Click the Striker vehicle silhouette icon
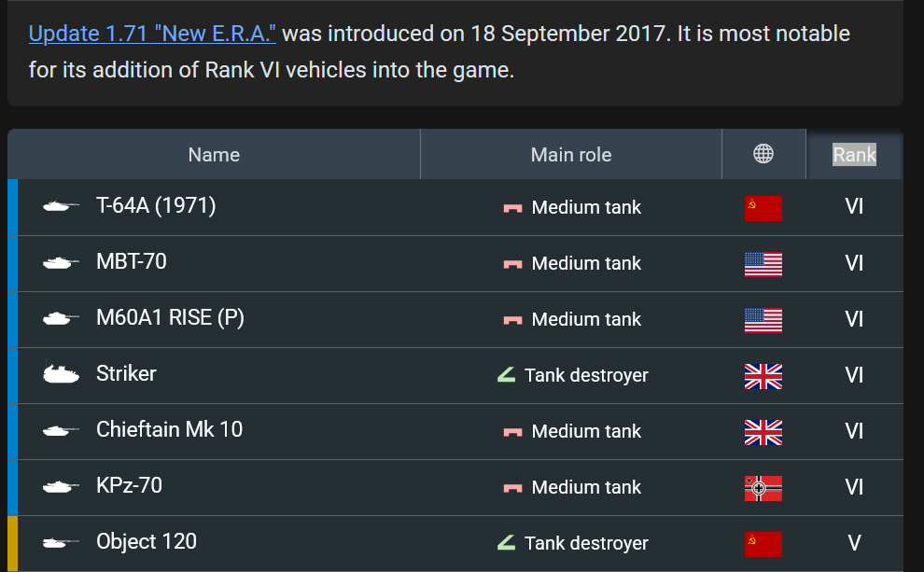 pyautogui.click(x=62, y=374)
